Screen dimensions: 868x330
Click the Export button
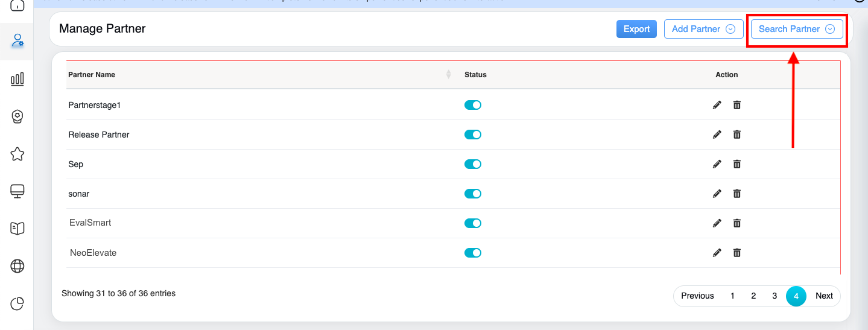tap(636, 29)
